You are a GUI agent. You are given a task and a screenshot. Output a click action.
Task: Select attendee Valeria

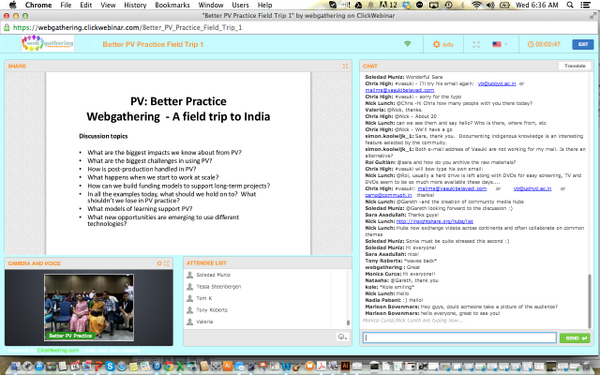[x=204, y=322]
